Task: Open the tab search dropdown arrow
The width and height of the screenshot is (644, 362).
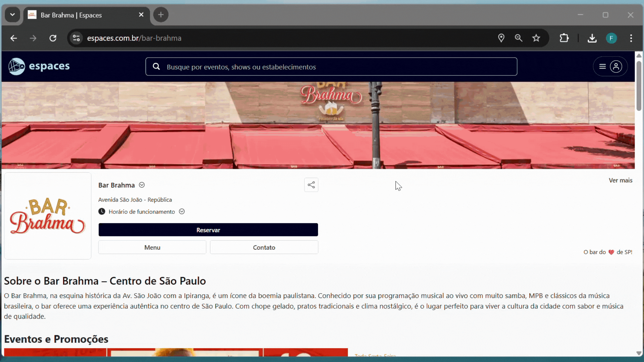Action: click(12, 15)
